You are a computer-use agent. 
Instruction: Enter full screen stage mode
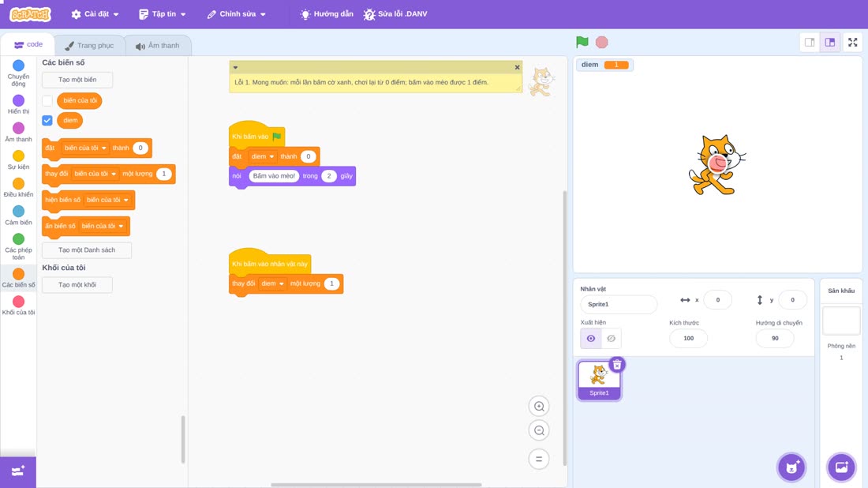click(852, 42)
